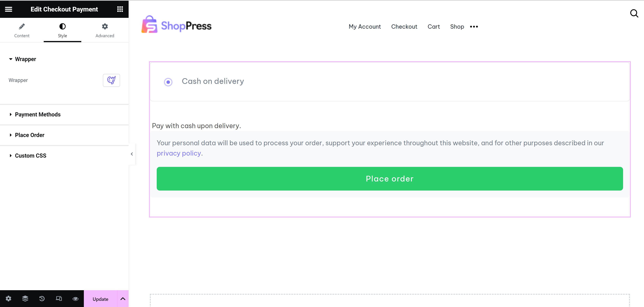The height and width of the screenshot is (307, 644).
Task: Expand Place Order section
Action: coord(29,135)
